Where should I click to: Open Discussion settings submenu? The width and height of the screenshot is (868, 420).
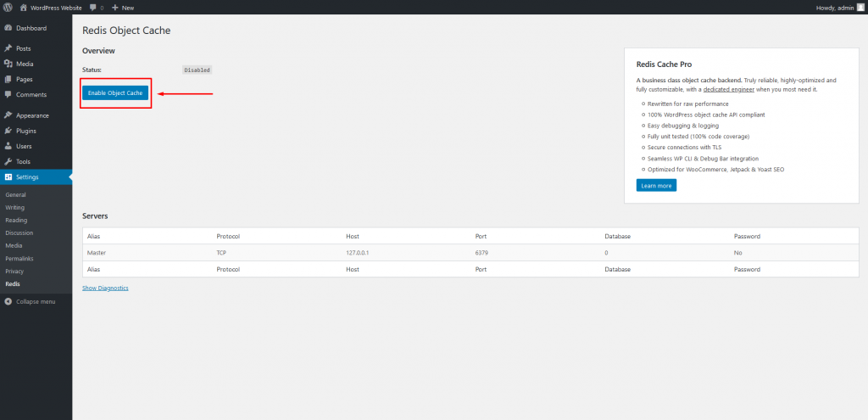point(19,233)
